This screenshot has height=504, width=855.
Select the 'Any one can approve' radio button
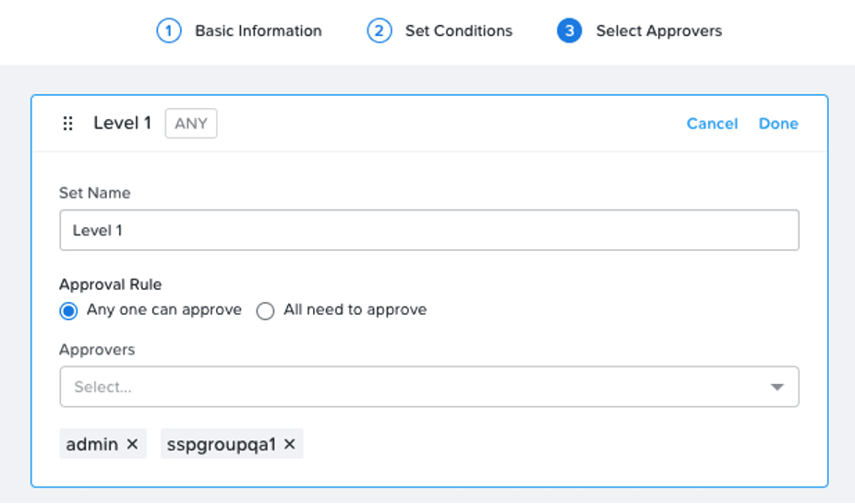coord(68,311)
